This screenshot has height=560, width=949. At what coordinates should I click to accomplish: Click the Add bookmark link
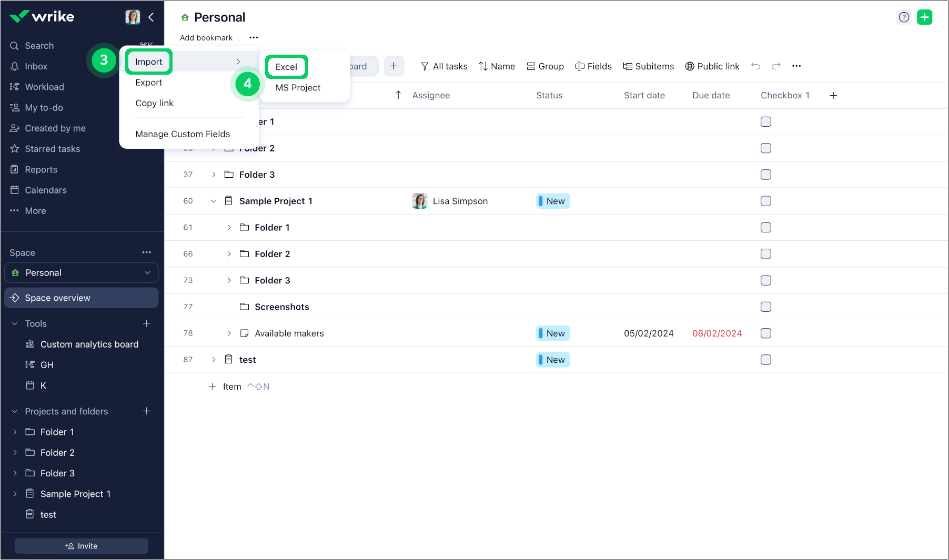[x=206, y=38]
